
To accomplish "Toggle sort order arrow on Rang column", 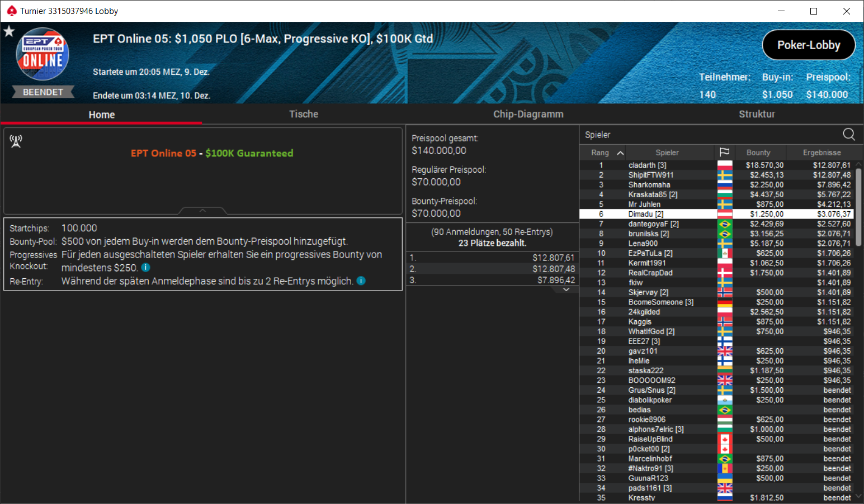I will pos(620,153).
